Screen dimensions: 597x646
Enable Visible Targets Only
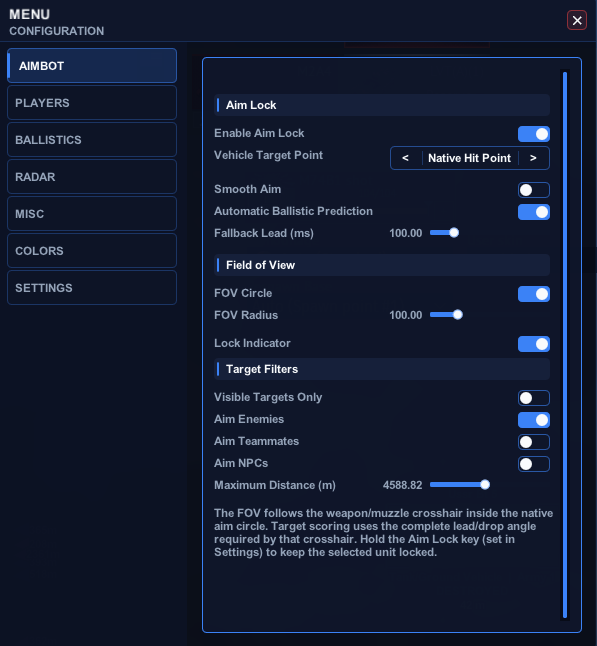coord(534,398)
